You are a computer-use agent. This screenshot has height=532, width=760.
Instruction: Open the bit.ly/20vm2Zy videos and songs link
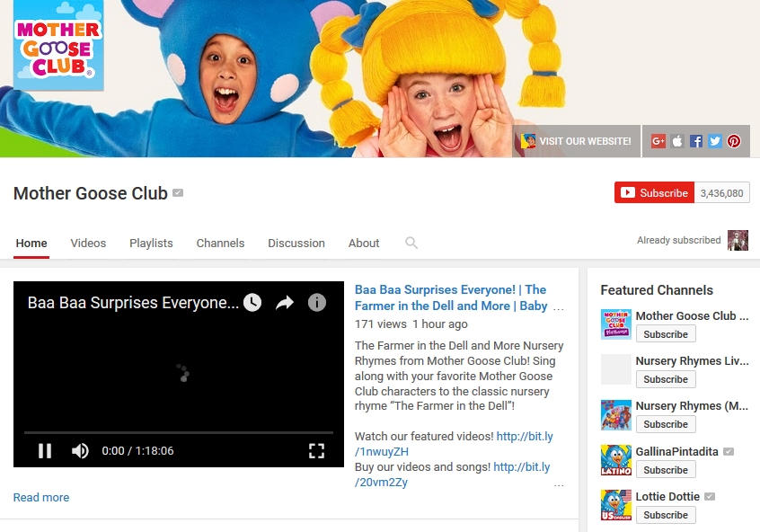(452, 474)
